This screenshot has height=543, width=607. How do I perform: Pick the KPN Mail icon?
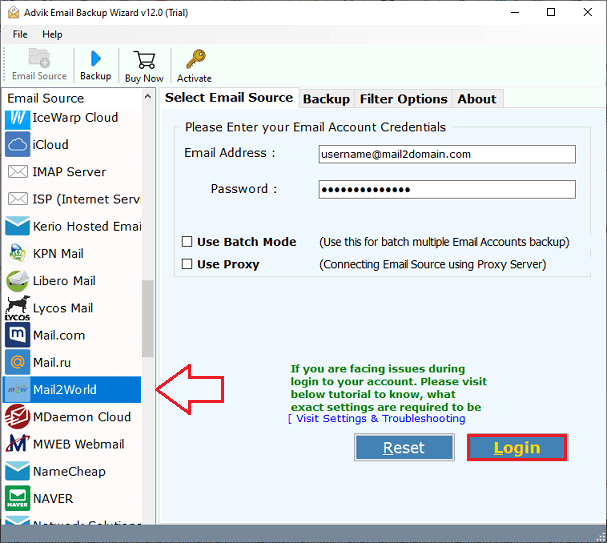click(17, 253)
